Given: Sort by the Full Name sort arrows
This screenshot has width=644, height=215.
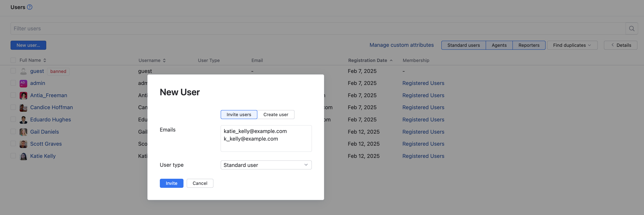Looking at the screenshot, I should click(45, 60).
